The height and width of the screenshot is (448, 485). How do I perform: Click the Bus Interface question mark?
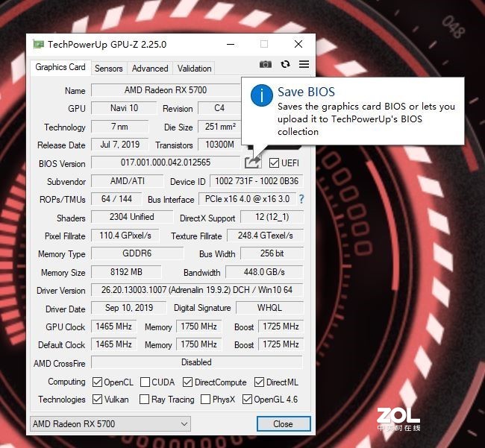pyautogui.click(x=301, y=199)
